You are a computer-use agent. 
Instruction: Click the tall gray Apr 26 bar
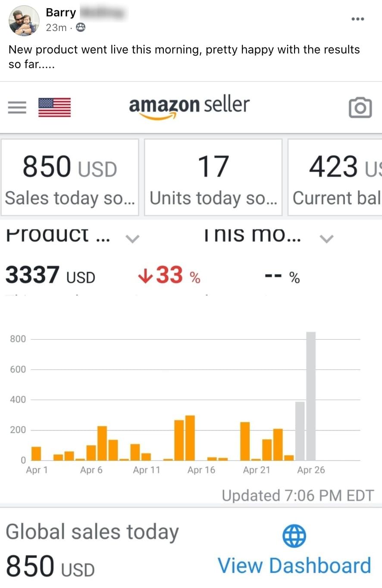pyautogui.click(x=311, y=396)
